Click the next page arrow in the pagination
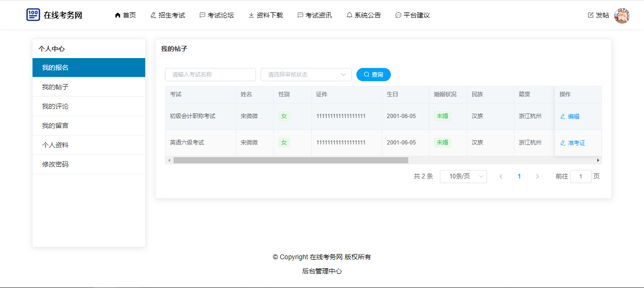The image size is (644, 288). (x=537, y=177)
